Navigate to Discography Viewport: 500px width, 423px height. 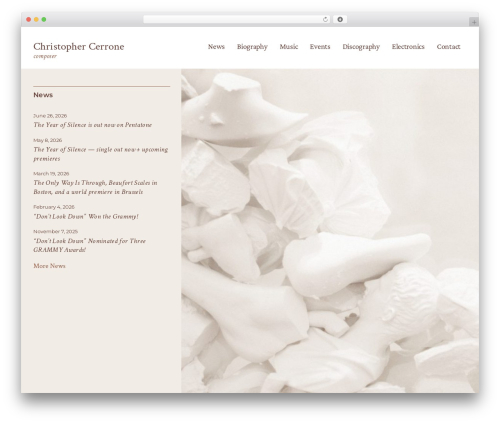(x=361, y=47)
